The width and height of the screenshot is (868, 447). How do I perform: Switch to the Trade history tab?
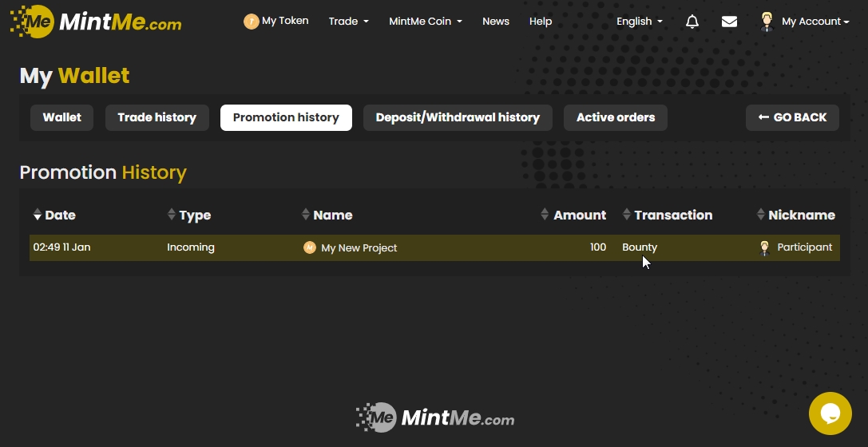tap(157, 117)
